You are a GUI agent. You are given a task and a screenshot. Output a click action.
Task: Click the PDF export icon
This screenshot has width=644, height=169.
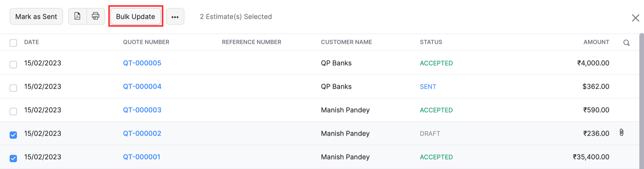[x=77, y=16]
